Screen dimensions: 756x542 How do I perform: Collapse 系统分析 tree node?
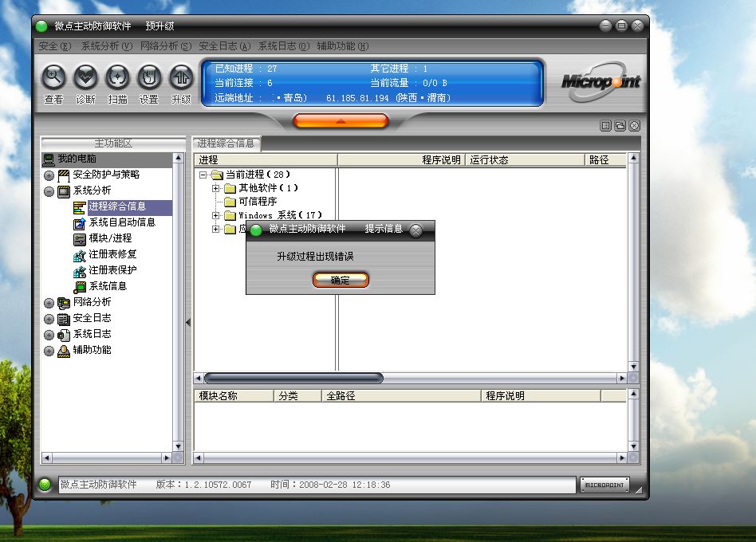(x=49, y=191)
